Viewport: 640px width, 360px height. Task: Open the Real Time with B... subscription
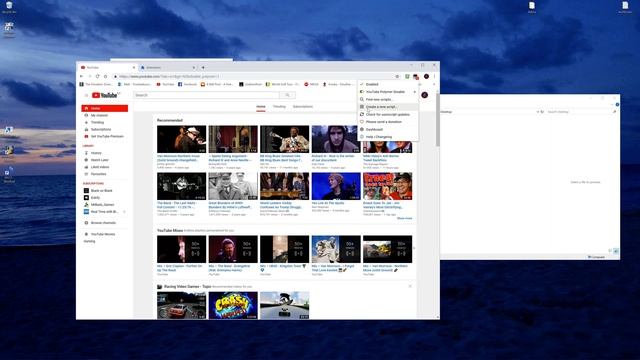pos(105,212)
